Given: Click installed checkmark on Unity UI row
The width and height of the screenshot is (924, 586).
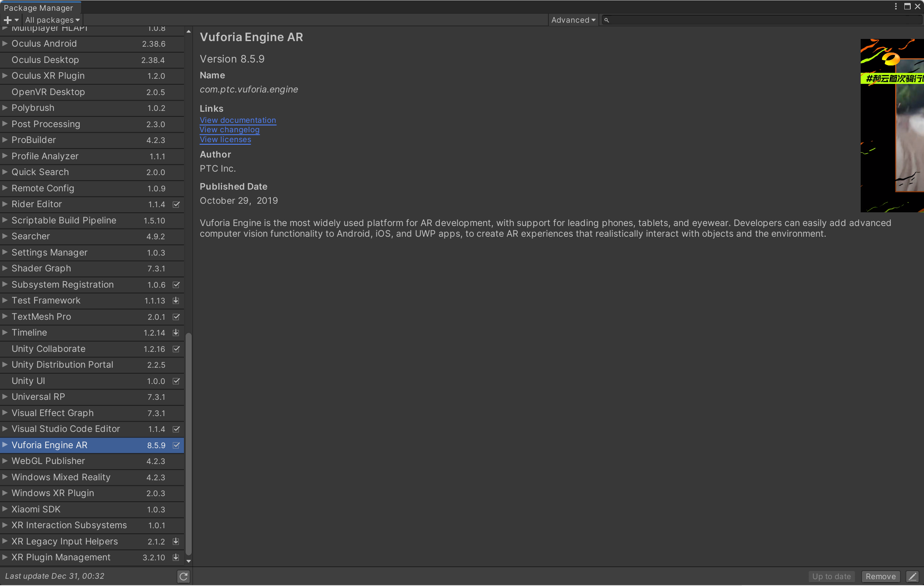Looking at the screenshot, I should point(176,381).
